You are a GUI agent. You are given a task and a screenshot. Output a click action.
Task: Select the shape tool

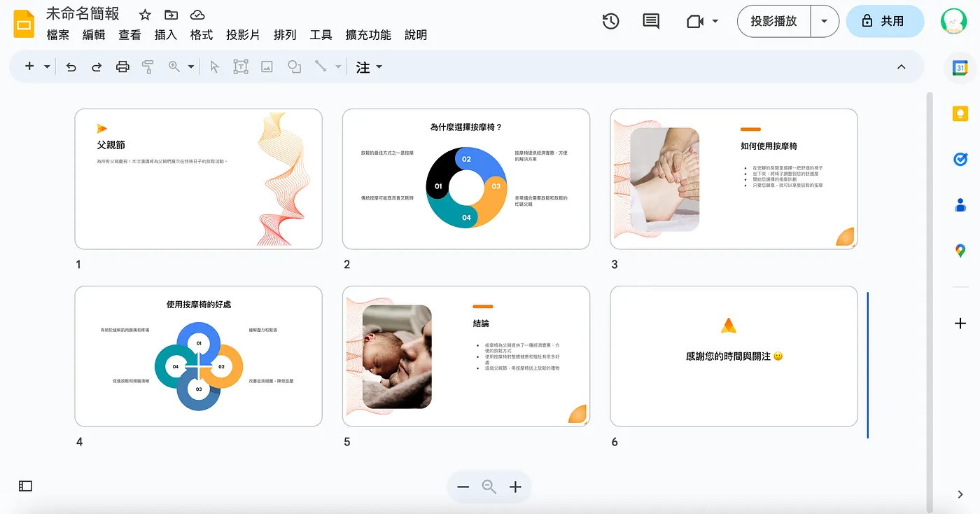pos(295,67)
